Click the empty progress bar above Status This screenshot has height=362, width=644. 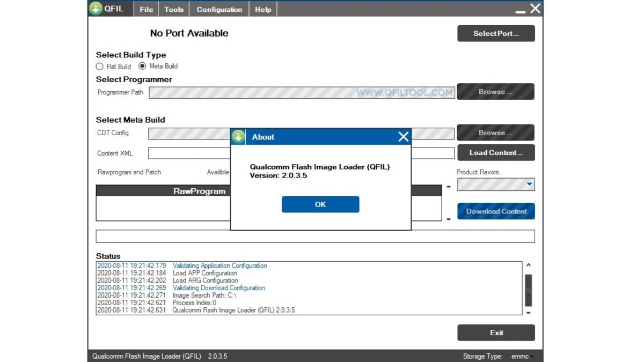pyautogui.click(x=315, y=237)
